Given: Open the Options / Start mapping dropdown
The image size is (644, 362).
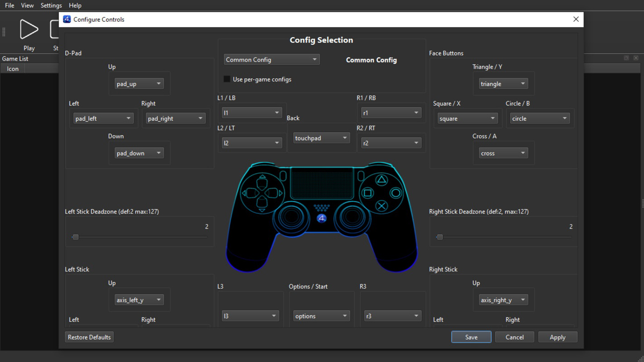Looking at the screenshot, I should point(322,316).
